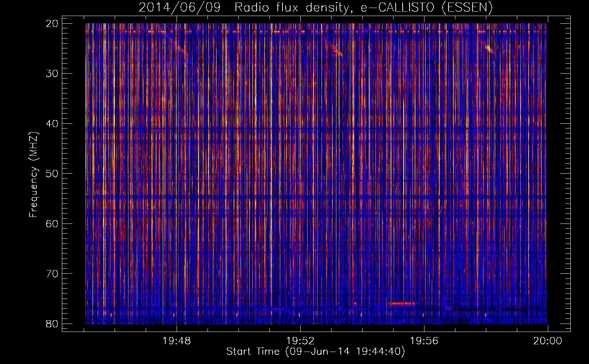Select the 20:00 time tick label
The height and width of the screenshot is (364, 589).
548,341
